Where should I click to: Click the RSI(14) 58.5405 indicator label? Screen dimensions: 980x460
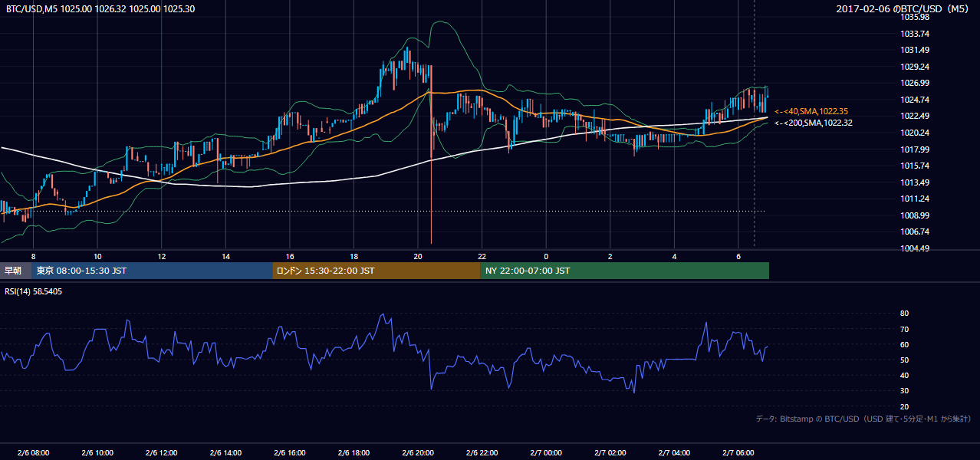tap(34, 291)
